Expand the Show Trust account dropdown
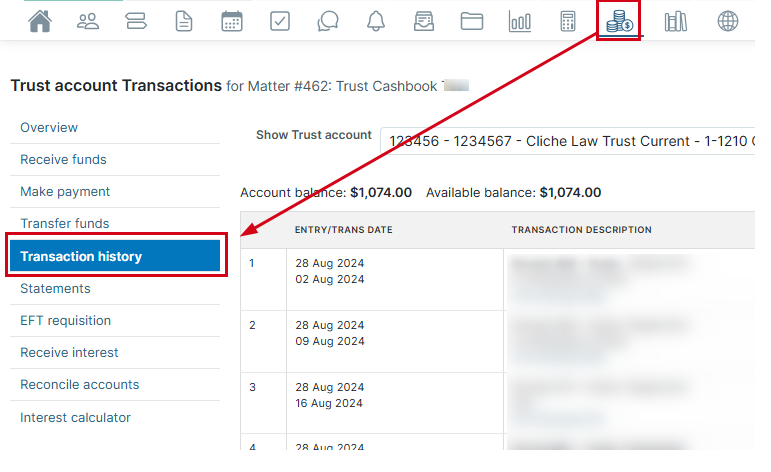The height and width of the screenshot is (472, 771). coord(567,141)
